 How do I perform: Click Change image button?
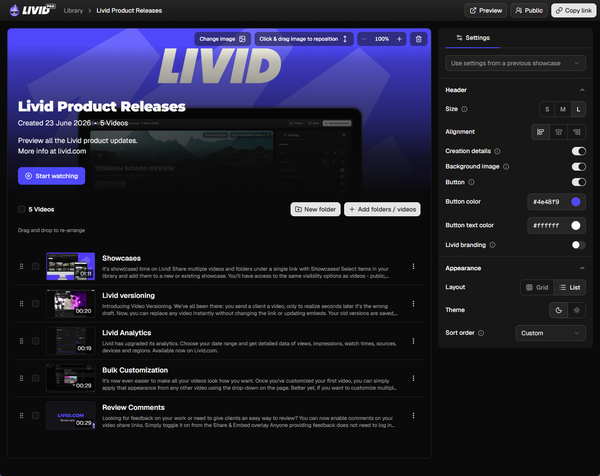222,39
